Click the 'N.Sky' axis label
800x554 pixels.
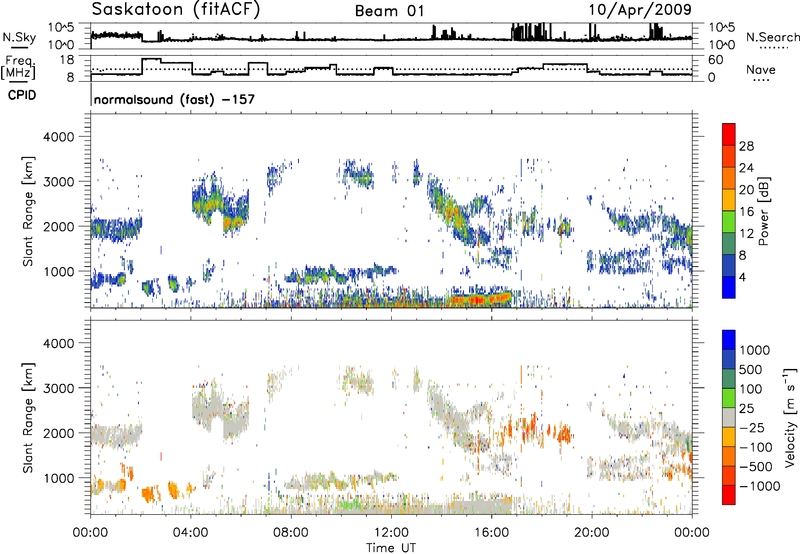19,37
